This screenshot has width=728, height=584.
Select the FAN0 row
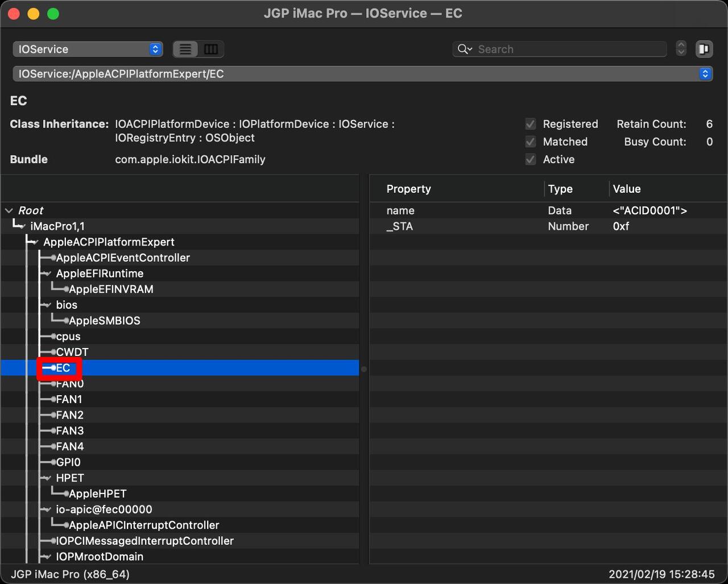[x=180, y=383]
